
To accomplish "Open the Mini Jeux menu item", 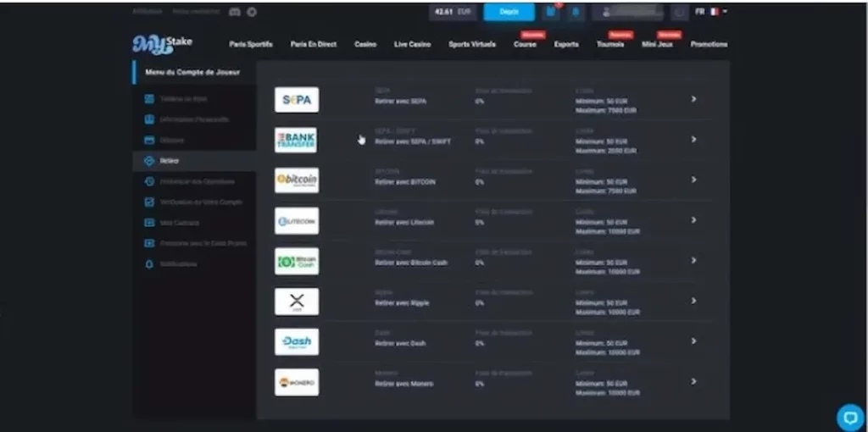I will click(x=657, y=44).
